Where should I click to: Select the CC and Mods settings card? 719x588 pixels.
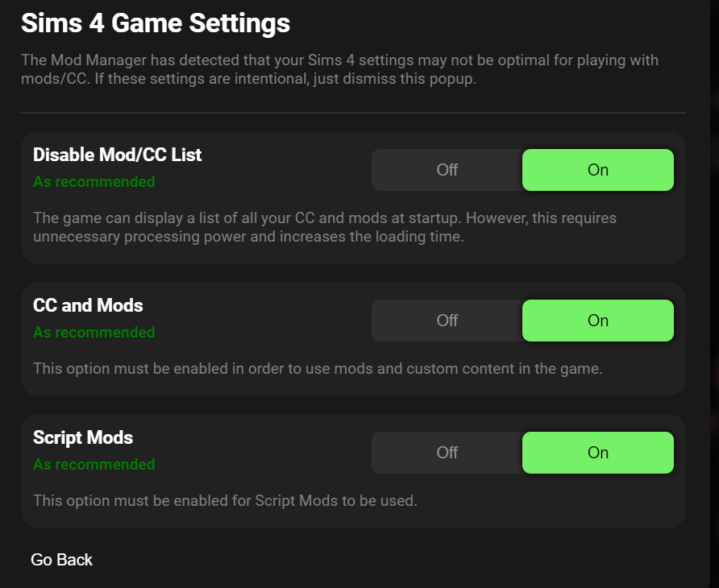pos(355,339)
